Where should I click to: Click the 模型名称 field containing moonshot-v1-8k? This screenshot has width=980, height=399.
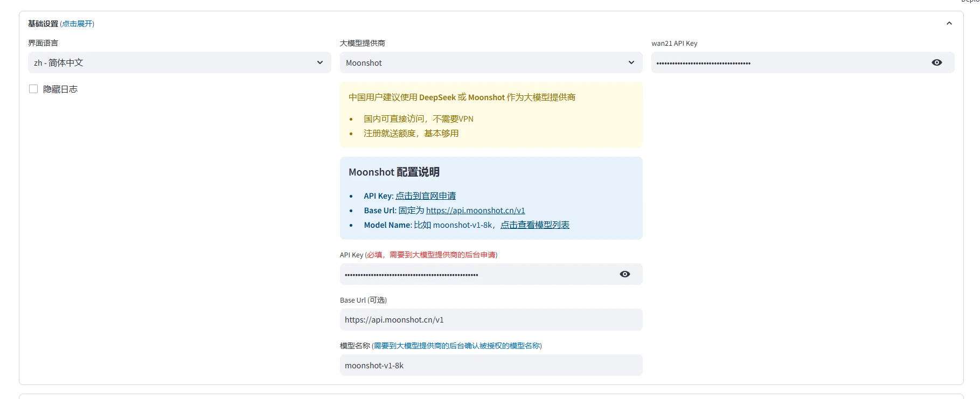pos(491,365)
